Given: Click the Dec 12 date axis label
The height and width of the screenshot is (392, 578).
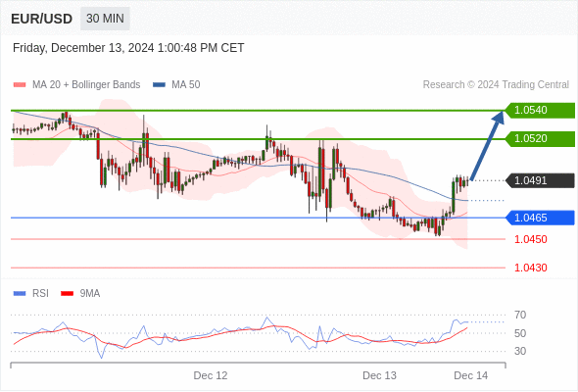Looking at the screenshot, I should tap(211, 375).
